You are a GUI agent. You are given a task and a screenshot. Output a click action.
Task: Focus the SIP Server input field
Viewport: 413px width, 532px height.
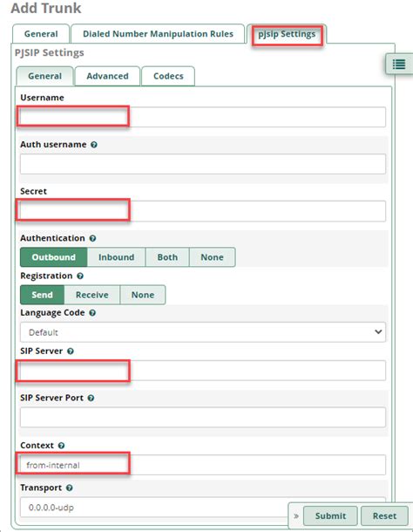click(203, 371)
